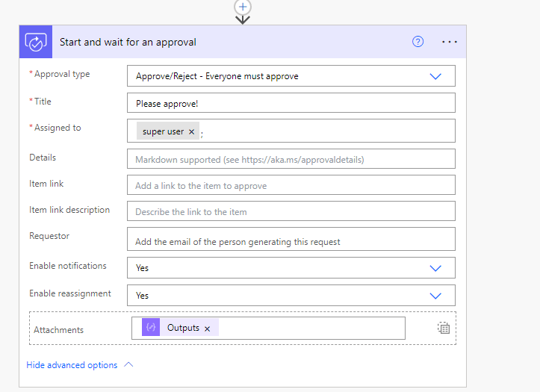Click the Item link description field
540x392 pixels.
(x=291, y=211)
